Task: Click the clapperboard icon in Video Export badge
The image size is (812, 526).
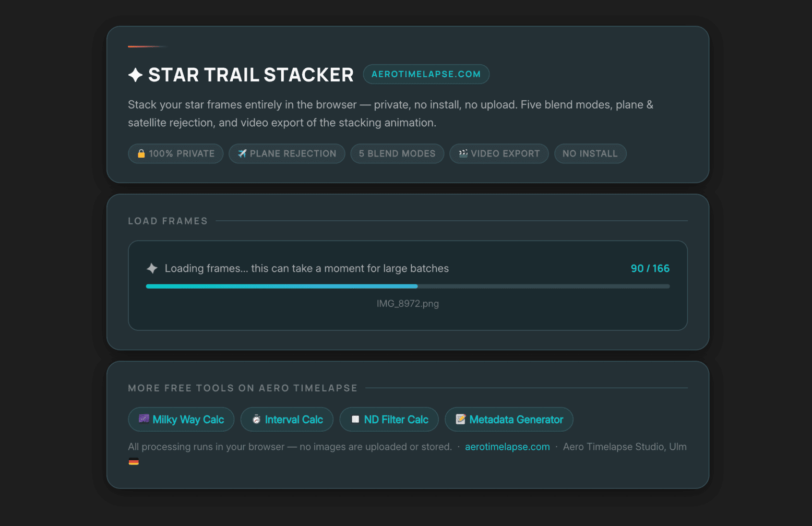Action: [463, 153]
